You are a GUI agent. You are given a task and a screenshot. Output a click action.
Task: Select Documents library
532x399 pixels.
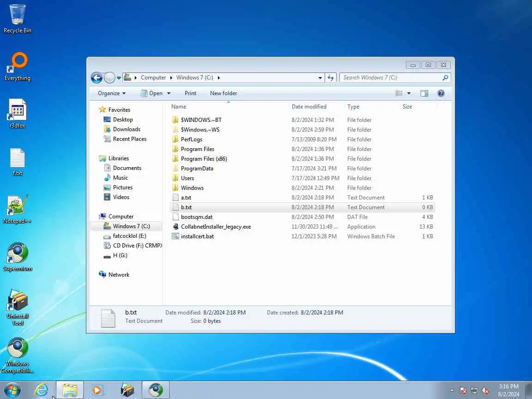pyautogui.click(x=122, y=168)
